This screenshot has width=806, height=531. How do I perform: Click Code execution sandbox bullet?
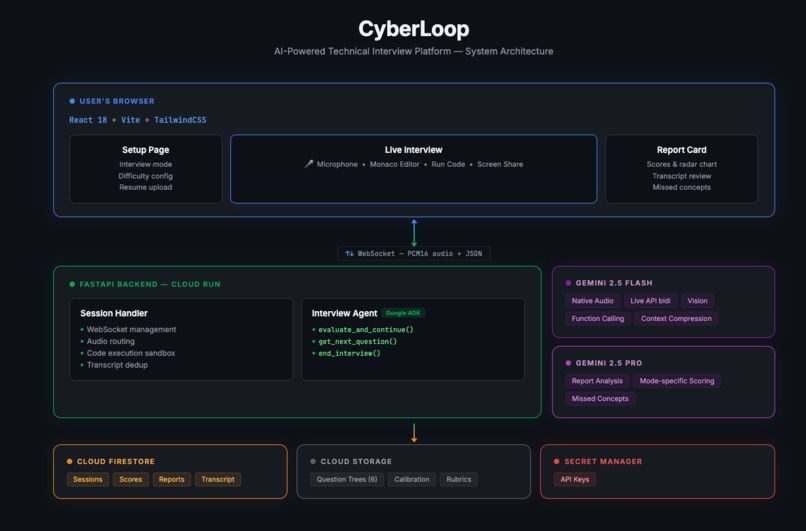coord(131,353)
